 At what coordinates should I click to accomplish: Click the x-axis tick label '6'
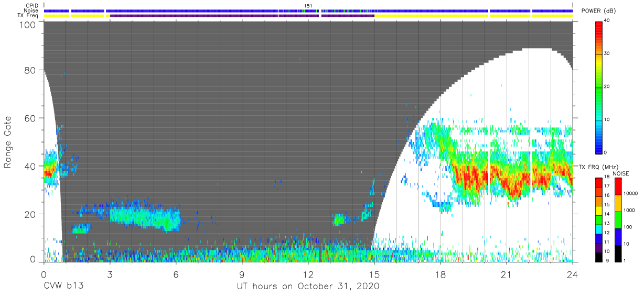pos(176,273)
